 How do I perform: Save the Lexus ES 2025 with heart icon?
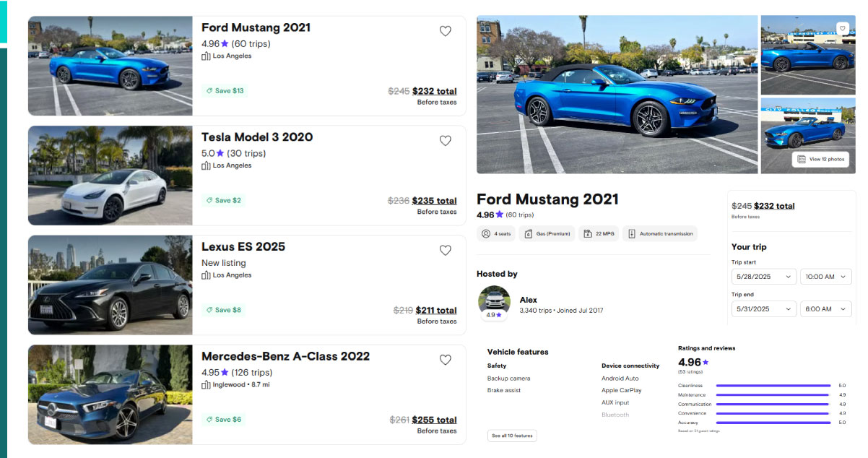click(446, 251)
